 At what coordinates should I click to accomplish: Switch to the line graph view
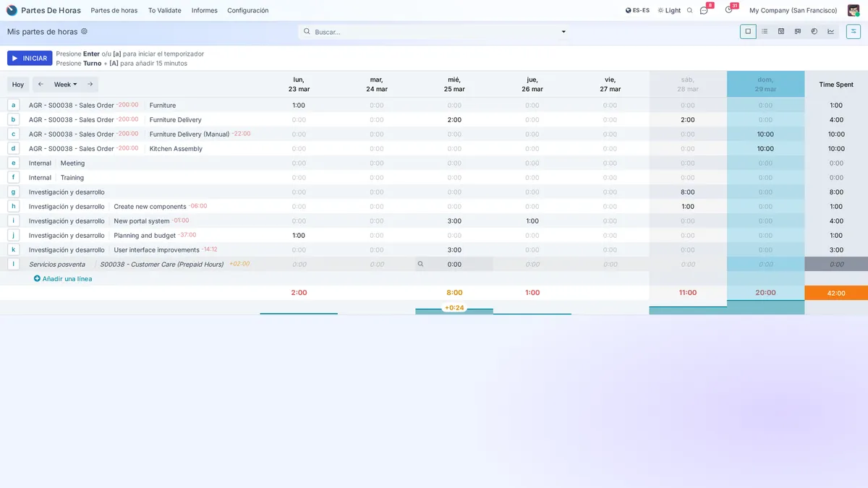coord(830,31)
